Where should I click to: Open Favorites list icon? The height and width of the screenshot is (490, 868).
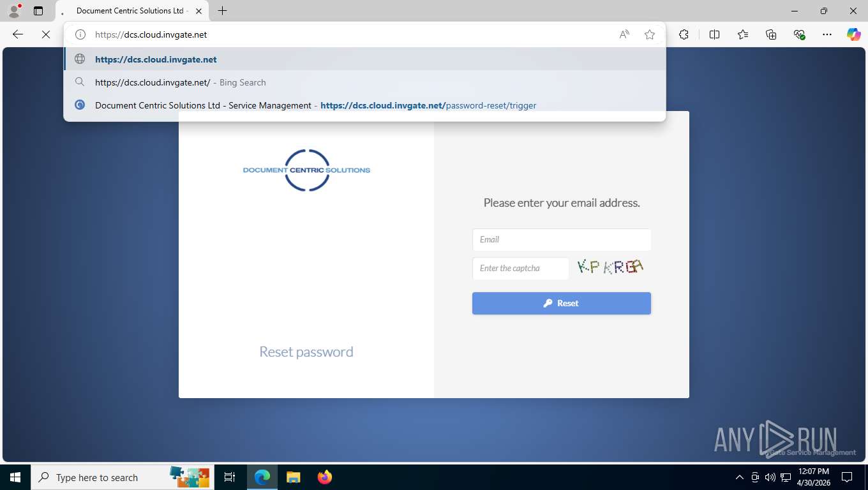coord(743,34)
